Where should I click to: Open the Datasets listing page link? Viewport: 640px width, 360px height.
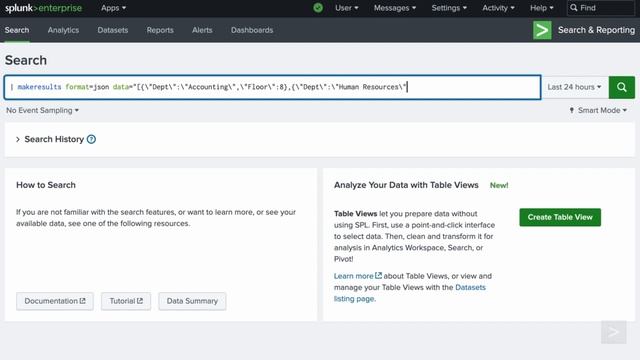coord(409,293)
